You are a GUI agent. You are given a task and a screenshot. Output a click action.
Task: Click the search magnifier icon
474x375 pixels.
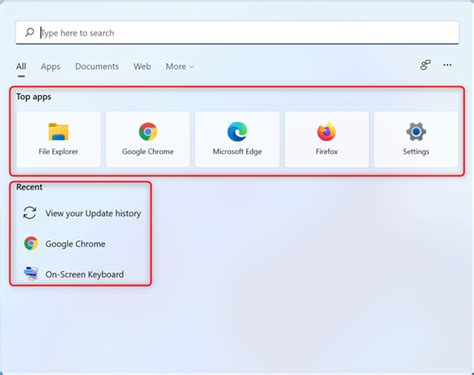click(x=29, y=32)
